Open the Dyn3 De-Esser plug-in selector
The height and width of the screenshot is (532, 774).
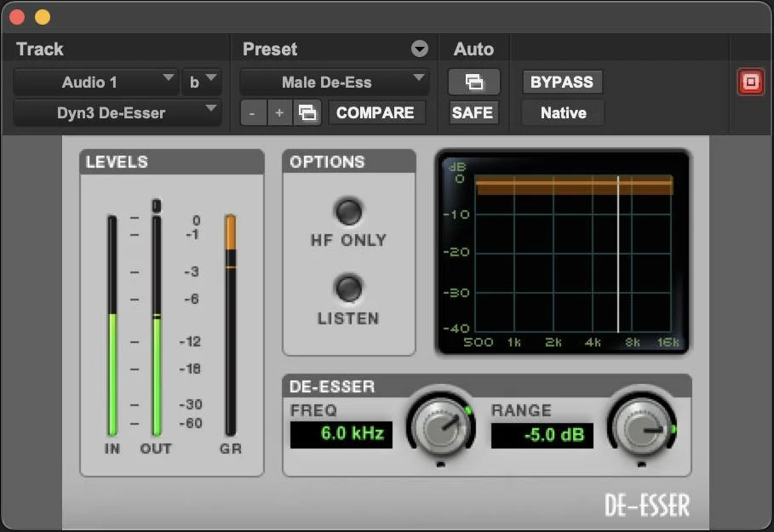point(117,113)
